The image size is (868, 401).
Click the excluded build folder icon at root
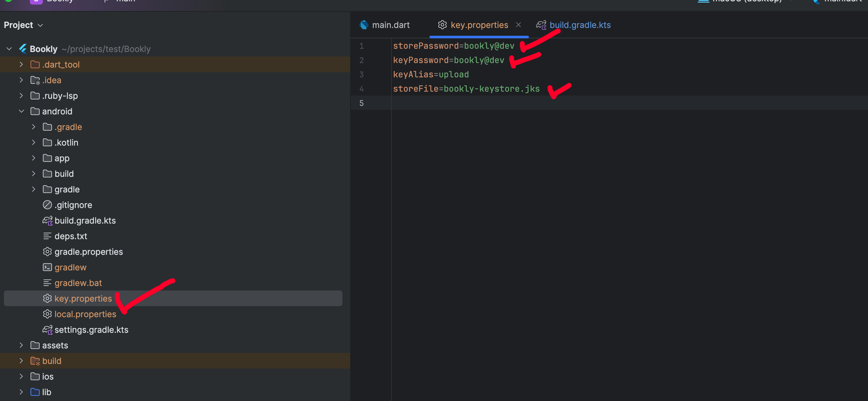[x=35, y=361]
